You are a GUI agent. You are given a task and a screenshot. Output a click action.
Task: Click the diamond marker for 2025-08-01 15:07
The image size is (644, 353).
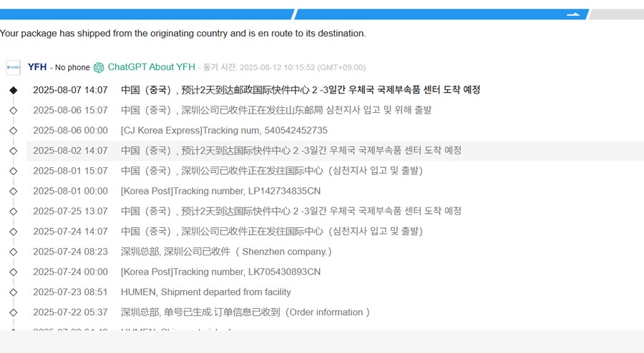tap(14, 171)
